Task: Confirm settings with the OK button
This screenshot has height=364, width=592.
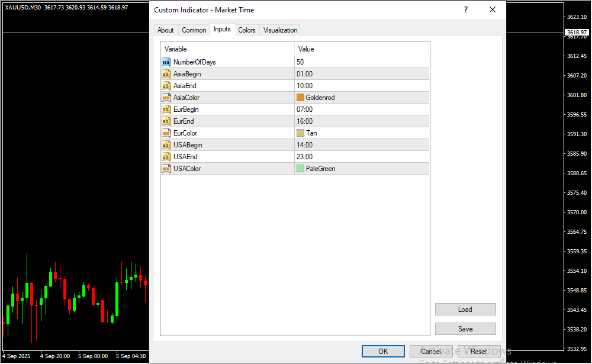Action: 383,352
